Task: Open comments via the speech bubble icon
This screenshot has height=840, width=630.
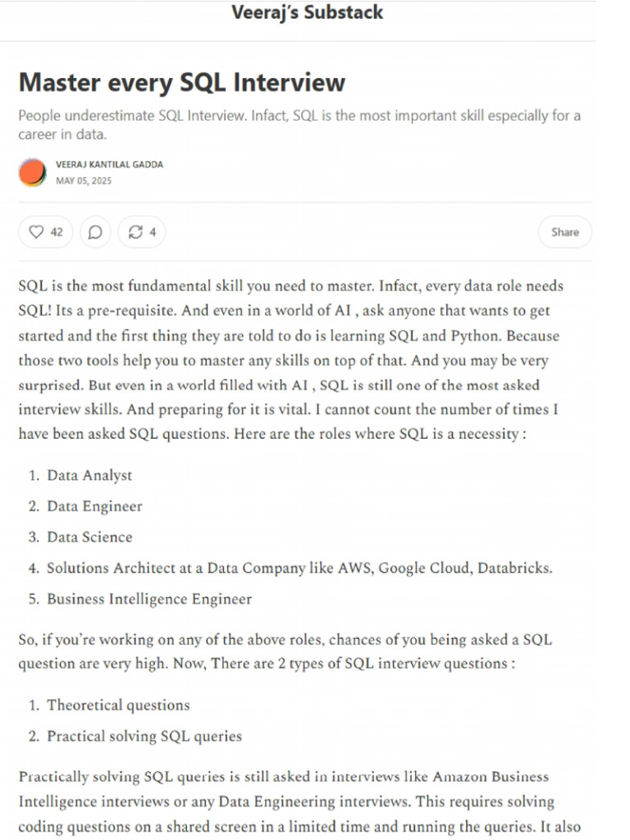Action: [95, 232]
